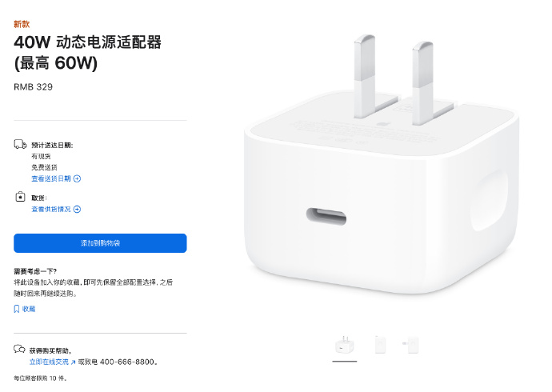552x392 pixels.
Task: Click the chat bubbles help icon
Action: pos(19,349)
